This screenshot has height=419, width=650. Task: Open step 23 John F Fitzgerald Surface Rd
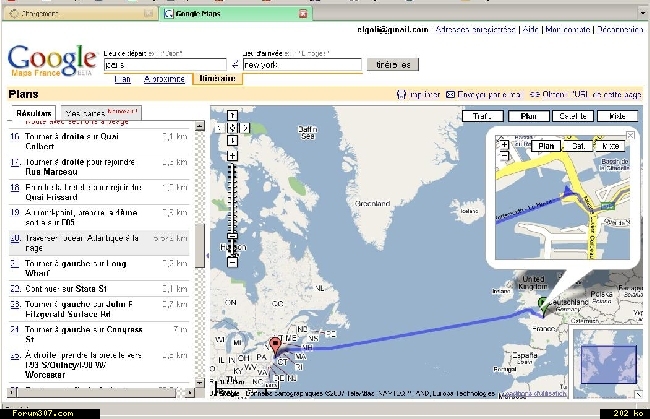[x=99, y=309]
